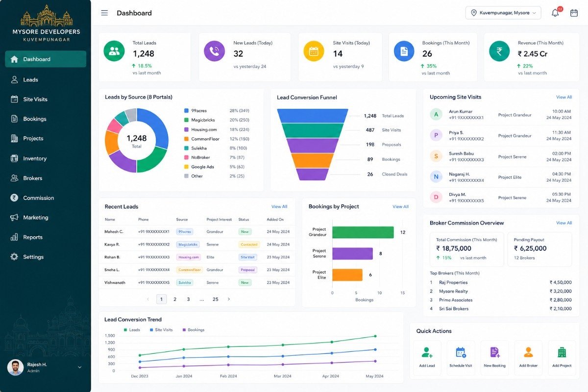Open the hamburger menu icon
Image resolution: width=588 pixels, height=392 pixels.
click(x=104, y=13)
